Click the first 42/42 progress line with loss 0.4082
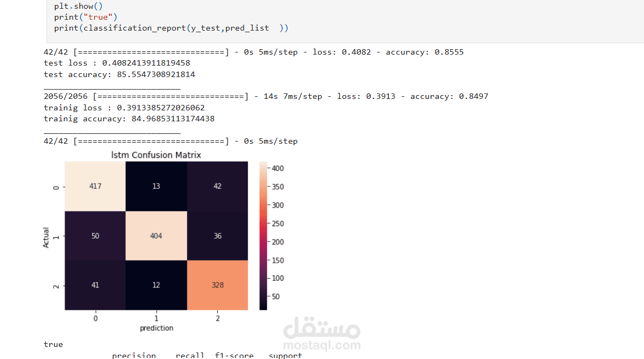Viewport: 644px width, 359px height. [253, 52]
